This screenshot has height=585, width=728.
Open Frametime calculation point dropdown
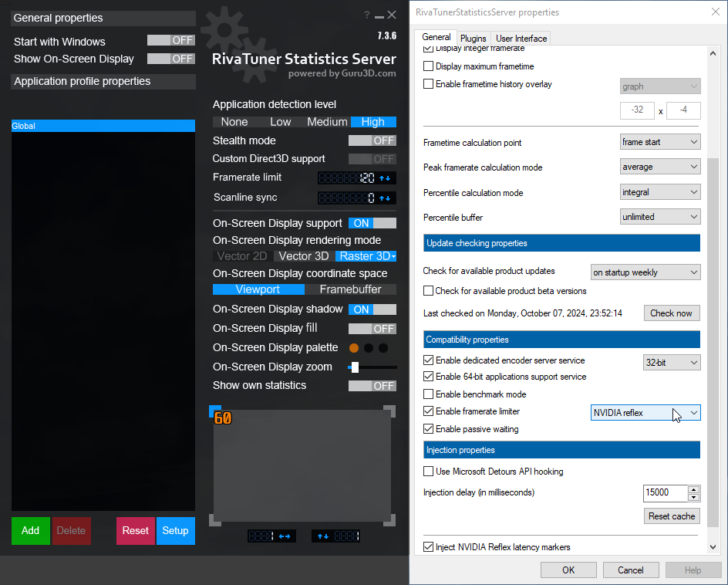tap(660, 142)
